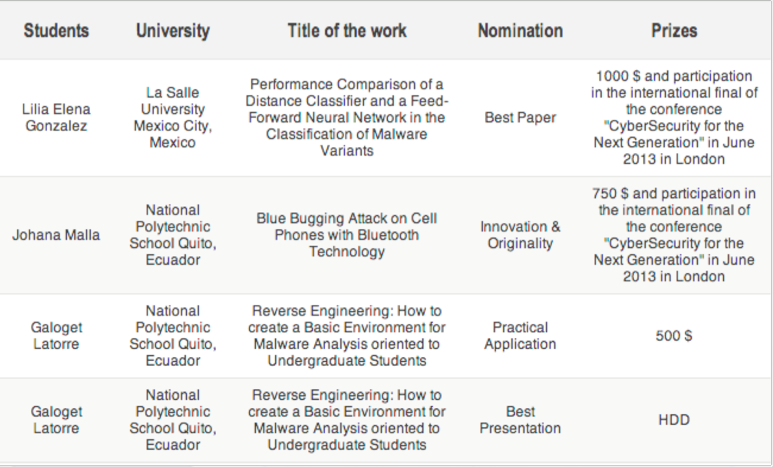The height and width of the screenshot is (467, 773).
Task: Click La Salle University Mexico City cell
Action: coord(173,117)
